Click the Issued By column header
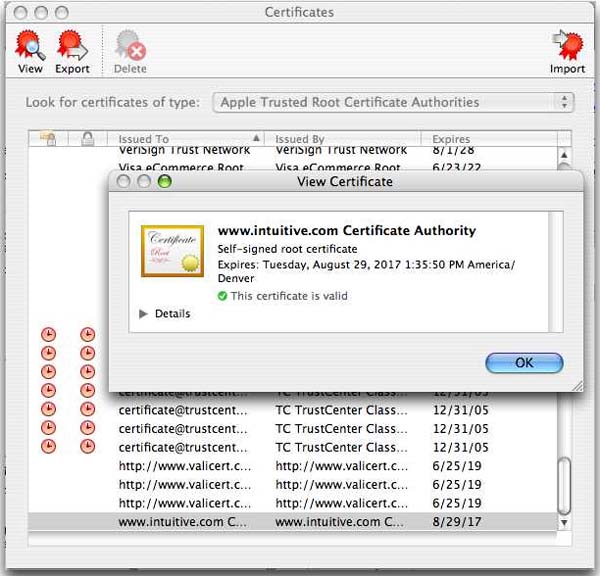 click(340, 139)
